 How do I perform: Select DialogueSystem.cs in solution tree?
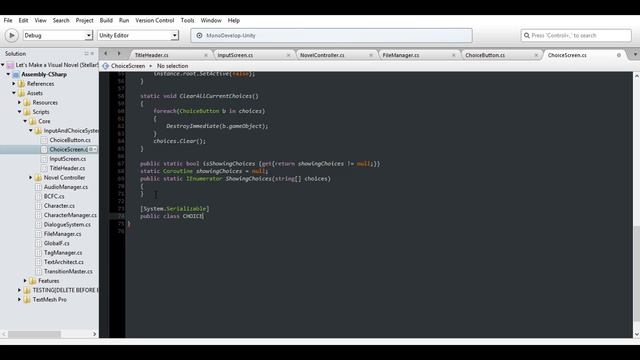click(67, 224)
